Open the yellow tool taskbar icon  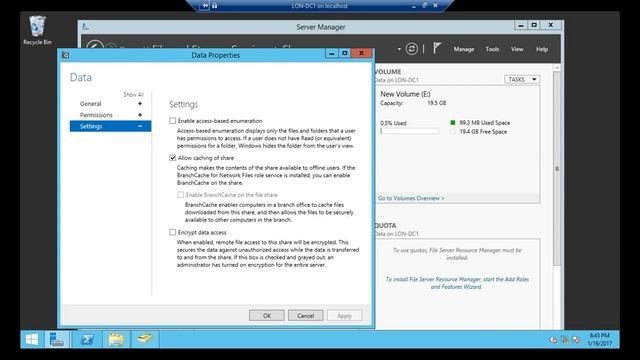click(x=144, y=339)
